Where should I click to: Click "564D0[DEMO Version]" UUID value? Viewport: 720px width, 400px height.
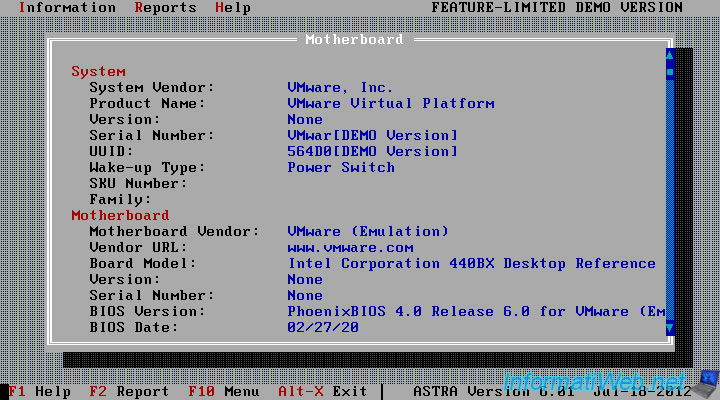372,152
